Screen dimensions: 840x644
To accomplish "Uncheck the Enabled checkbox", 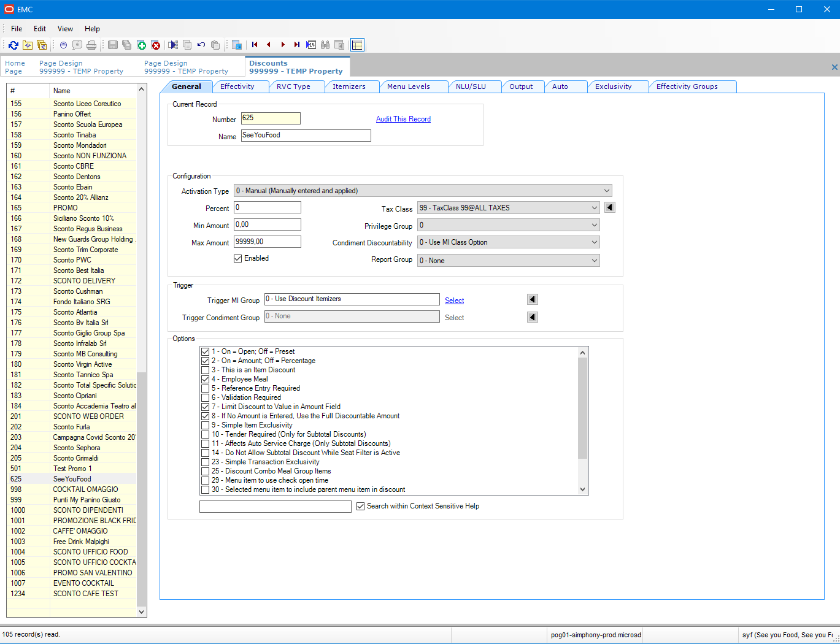I will pyautogui.click(x=238, y=259).
